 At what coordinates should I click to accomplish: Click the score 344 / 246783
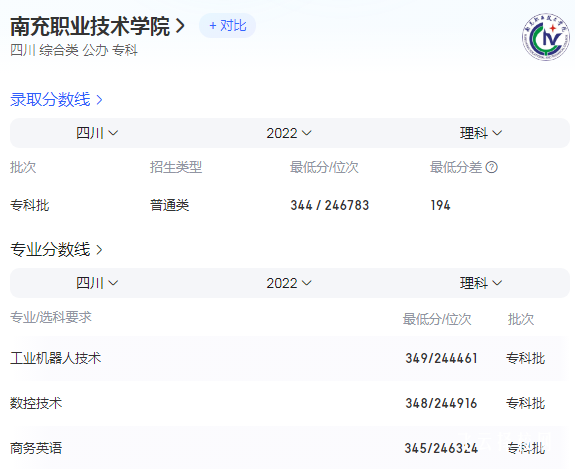tap(330, 205)
